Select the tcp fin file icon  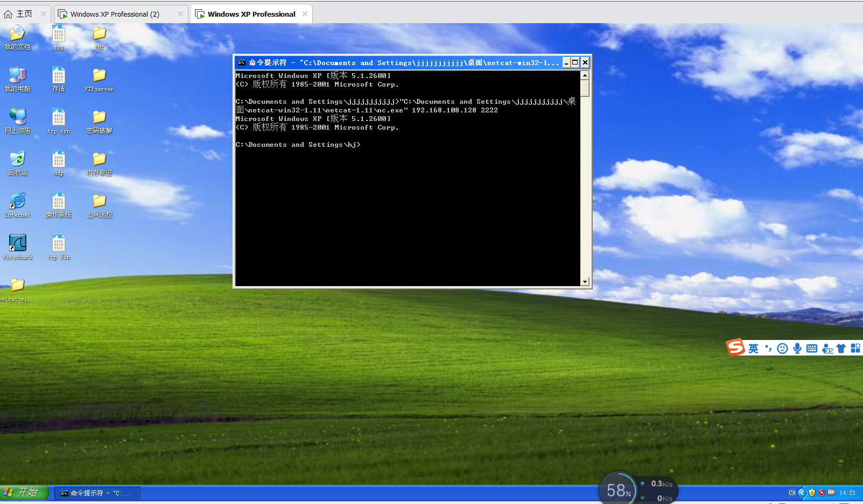pos(59,247)
